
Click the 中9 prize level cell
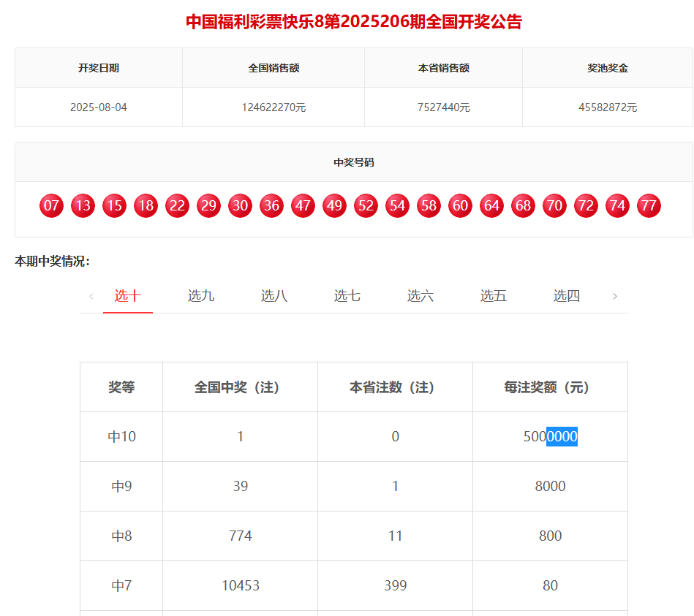point(121,487)
